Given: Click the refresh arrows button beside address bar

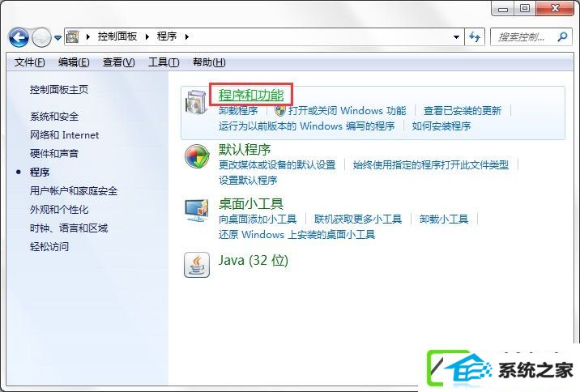Looking at the screenshot, I should 475,37.
